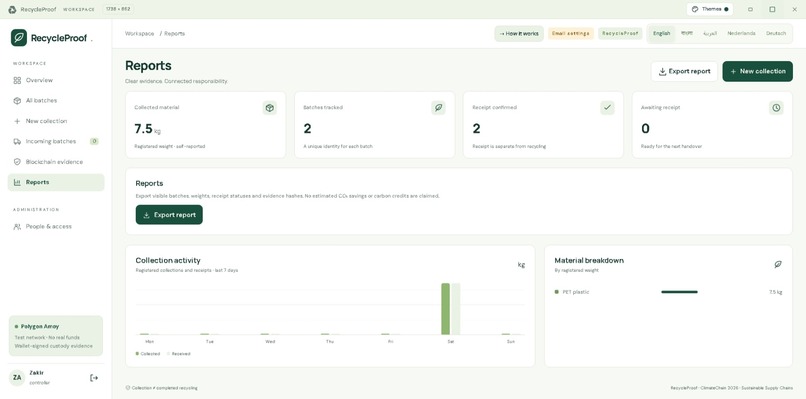
Task: Open the Overview sidebar item
Action: 56,80
